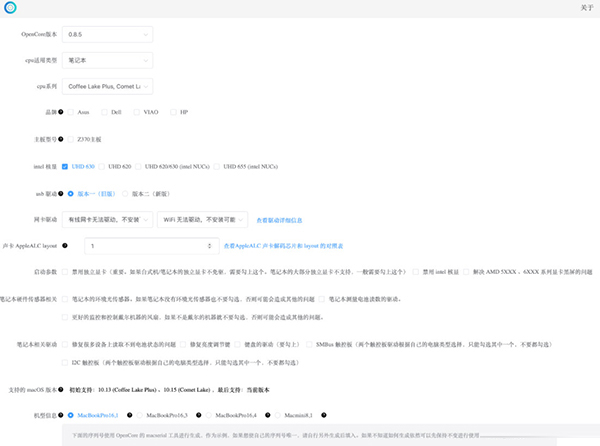This screenshot has width=600, height=446.
Task: Select the 版本二（新版） usb driver radio
Action: click(125, 193)
